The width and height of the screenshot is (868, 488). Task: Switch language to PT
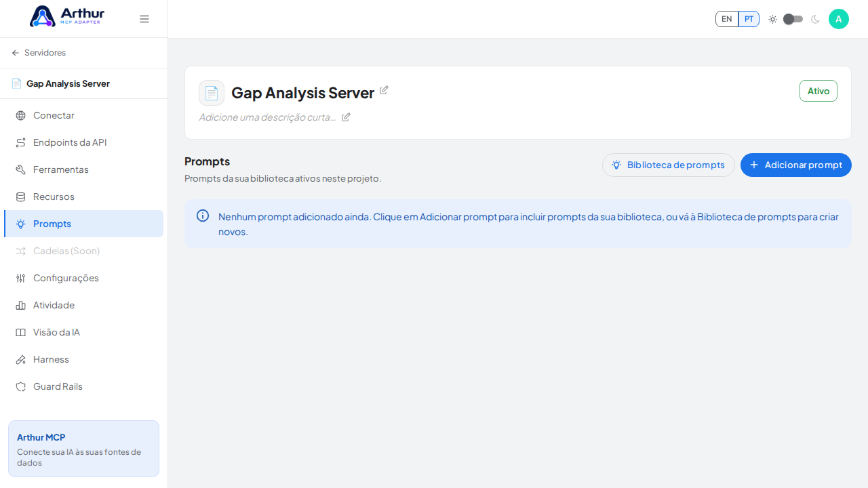click(x=749, y=19)
